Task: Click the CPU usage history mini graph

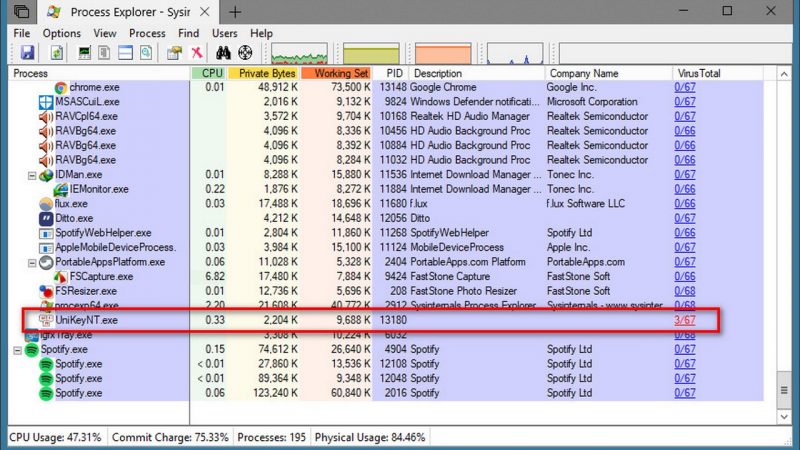Action: pyautogui.click(x=299, y=54)
